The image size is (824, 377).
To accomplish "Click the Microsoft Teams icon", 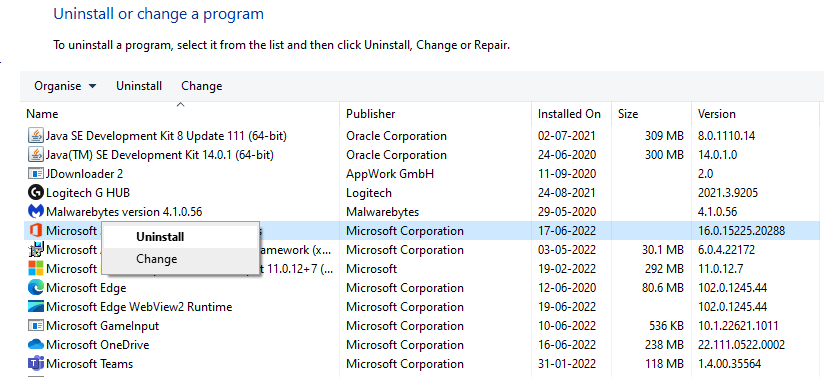I will (35, 363).
